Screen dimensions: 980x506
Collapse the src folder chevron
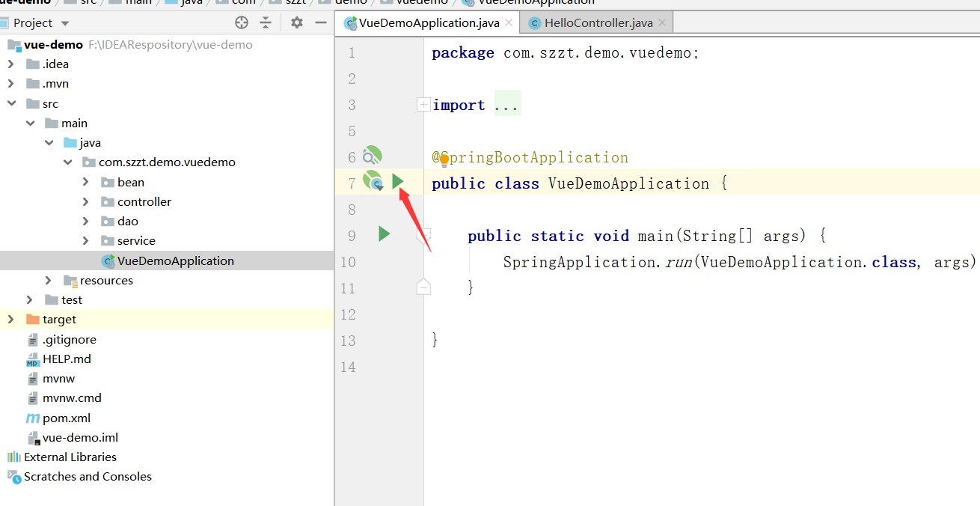10,104
